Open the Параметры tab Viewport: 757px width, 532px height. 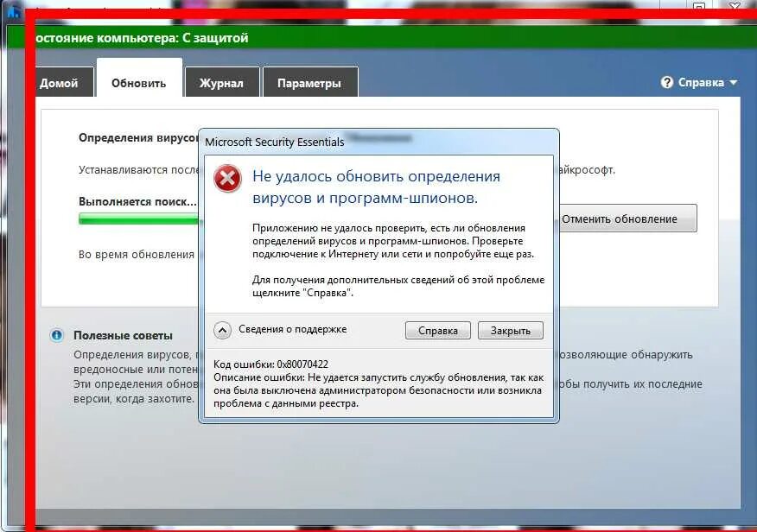[x=310, y=83]
